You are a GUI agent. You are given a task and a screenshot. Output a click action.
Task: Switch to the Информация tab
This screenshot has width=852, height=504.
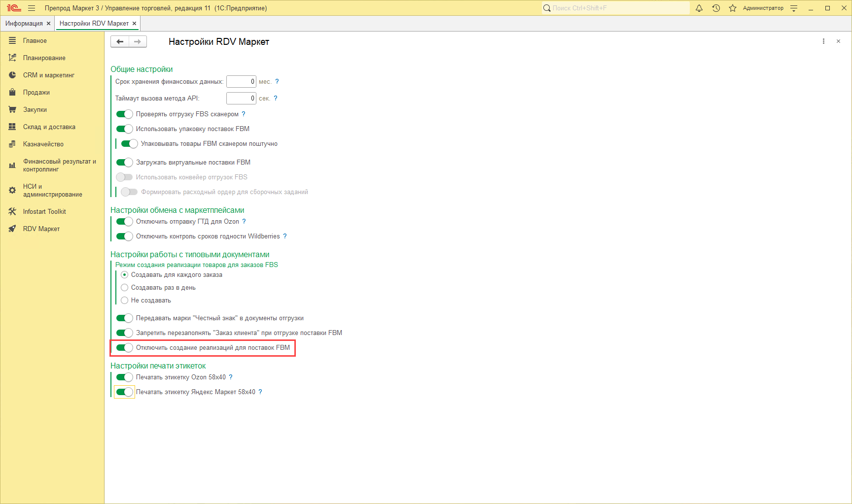coord(24,24)
